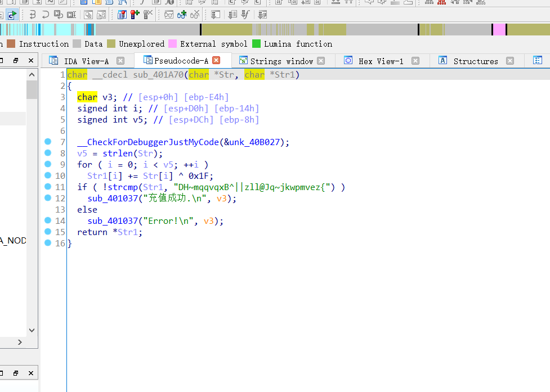Screen dimensions: 550x392
Task: Toggle breakpoint on line 7
Action: coord(48,142)
